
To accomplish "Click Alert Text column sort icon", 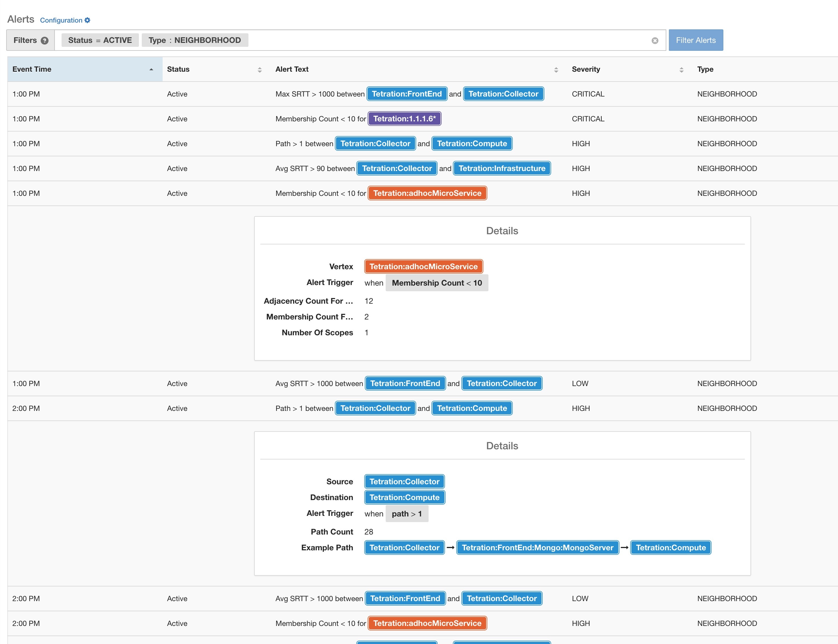I will point(556,70).
